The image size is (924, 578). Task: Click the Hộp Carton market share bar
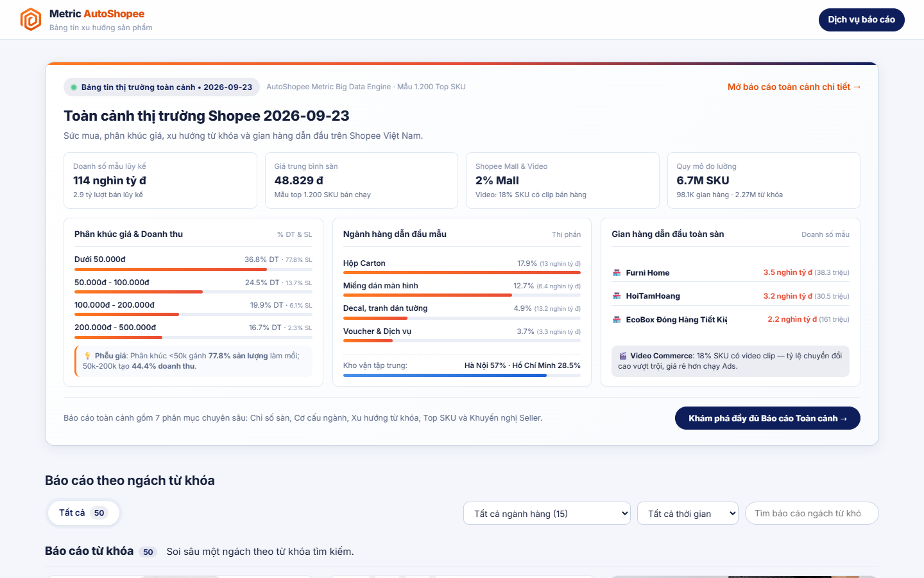(x=462, y=273)
